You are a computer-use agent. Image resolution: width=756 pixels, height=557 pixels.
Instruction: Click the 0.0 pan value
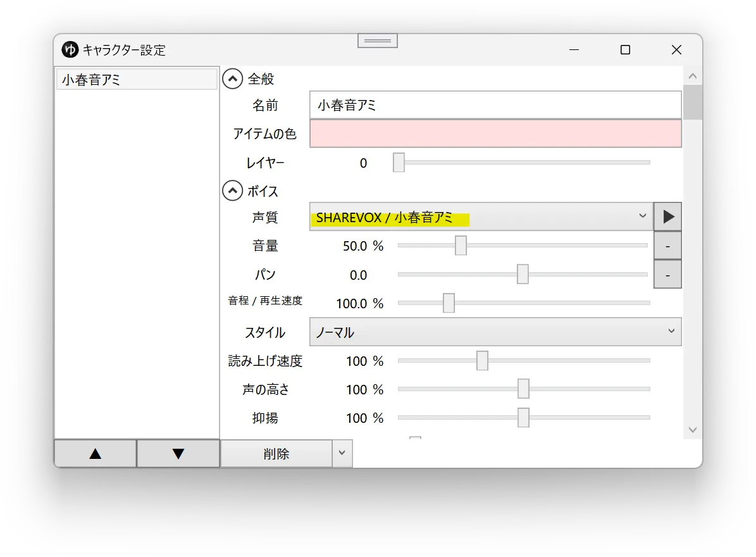click(x=358, y=275)
